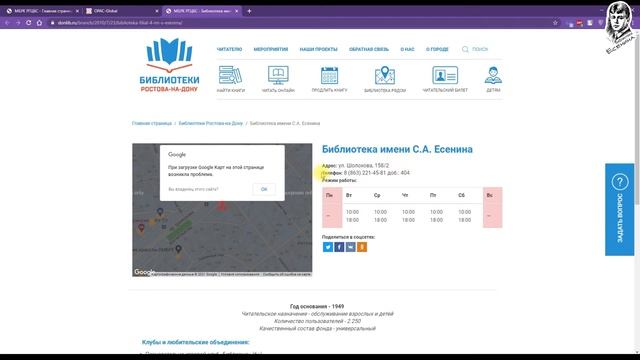Click the Вт column header

(349, 196)
